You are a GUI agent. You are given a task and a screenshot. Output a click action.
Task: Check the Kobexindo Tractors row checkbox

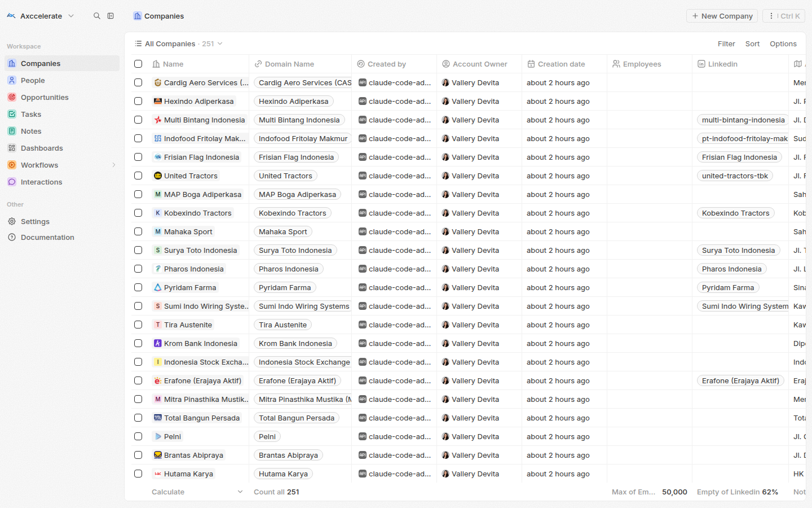pos(138,213)
